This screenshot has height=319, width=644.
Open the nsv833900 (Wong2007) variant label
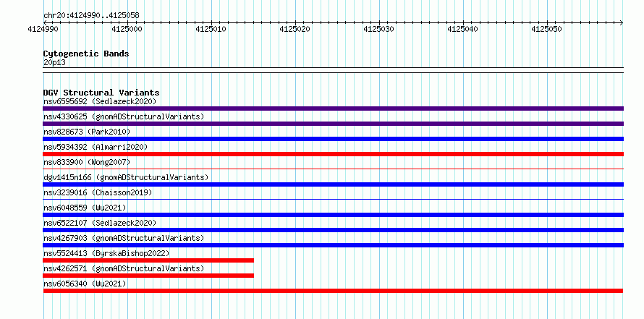click(87, 162)
